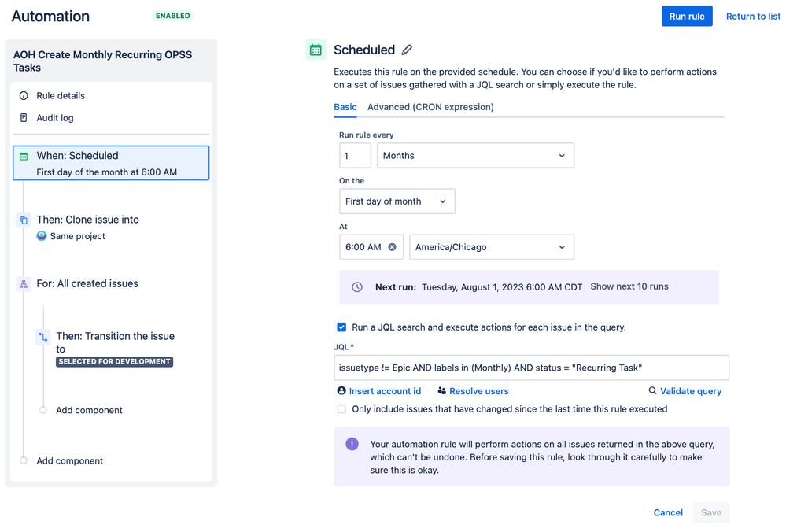The width and height of the screenshot is (786, 532).
Task: Click the bottom Add component link
Action: 70,461
